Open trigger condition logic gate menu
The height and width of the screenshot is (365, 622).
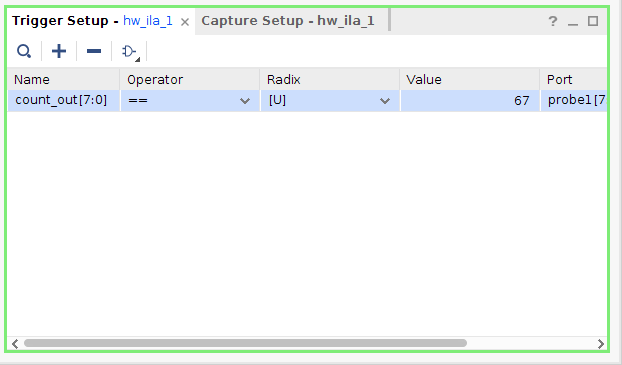point(130,52)
